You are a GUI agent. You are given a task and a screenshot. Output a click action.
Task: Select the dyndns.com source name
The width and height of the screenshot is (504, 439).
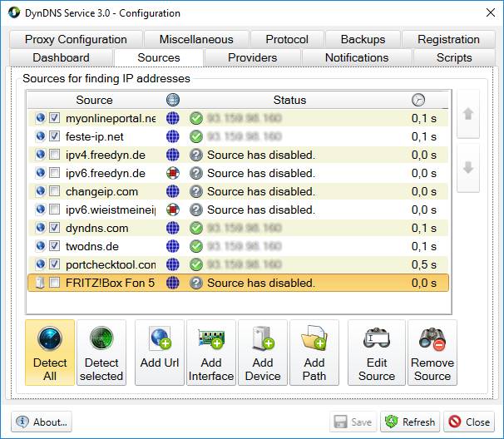[97, 228]
